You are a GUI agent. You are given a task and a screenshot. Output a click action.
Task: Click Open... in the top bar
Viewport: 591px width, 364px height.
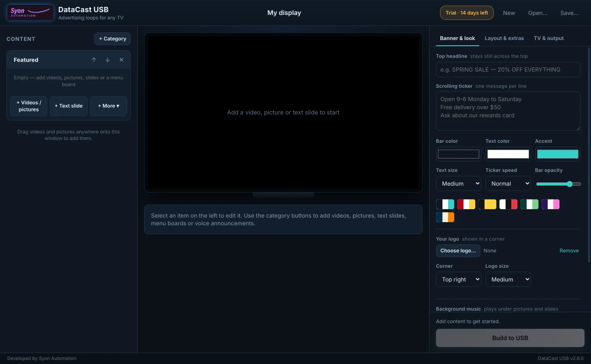[x=538, y=13]
